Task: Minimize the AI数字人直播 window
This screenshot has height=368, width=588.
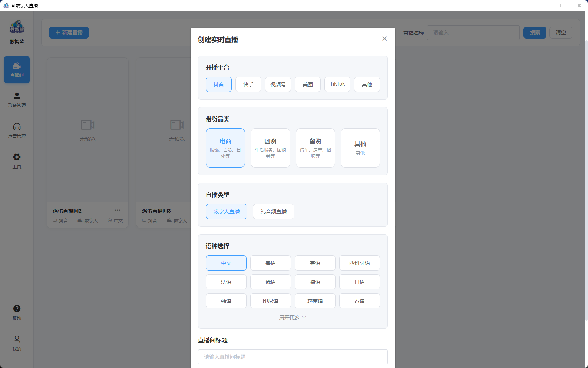Action: coord(545,6)
